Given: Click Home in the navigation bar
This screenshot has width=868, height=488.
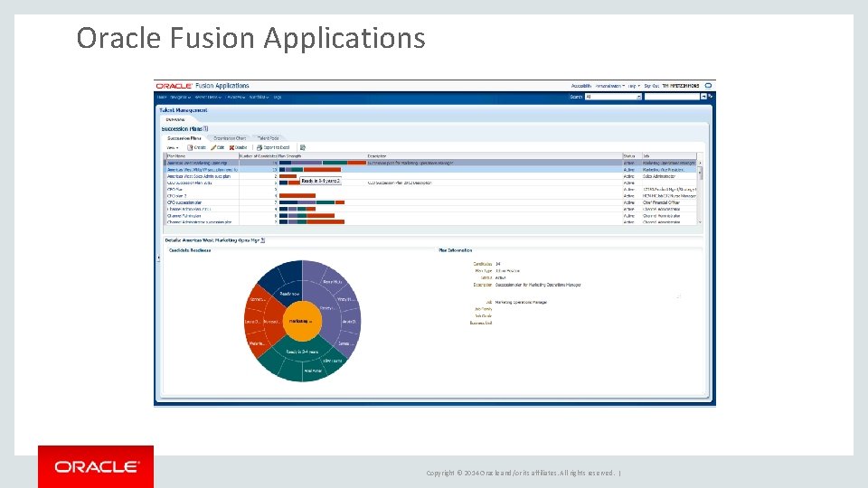Looking at the screenshot, I should tap(162, 97).
